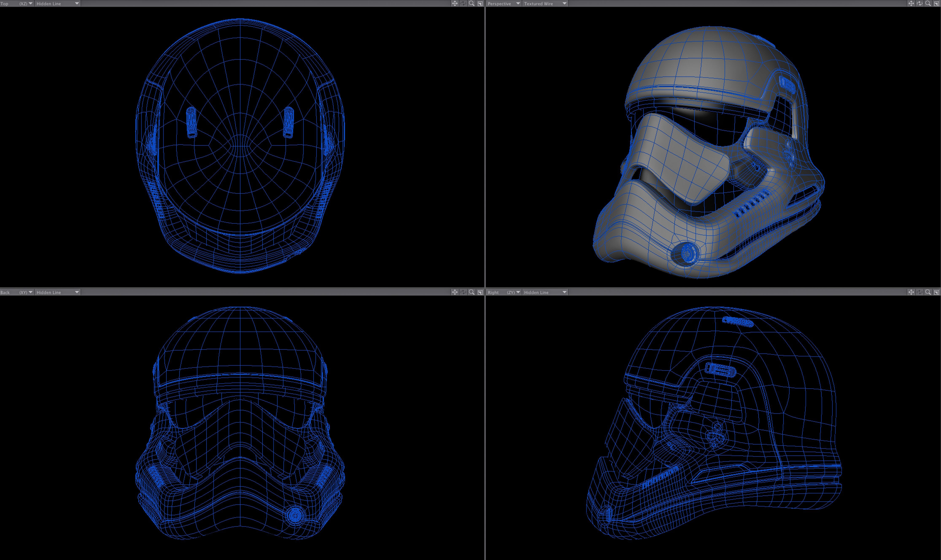The width and height of the screenshot is (941, 560).
Task: Click the zoom magnifier in the Perspective viewport
Action: 928,3
